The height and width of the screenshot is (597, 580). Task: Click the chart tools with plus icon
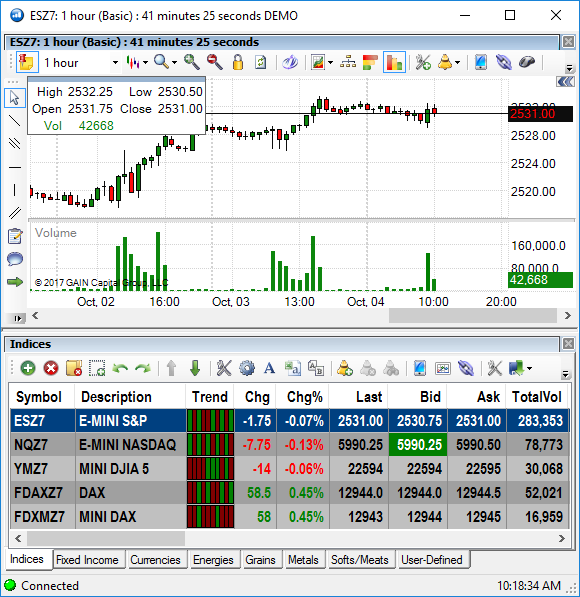coord(423,62)
